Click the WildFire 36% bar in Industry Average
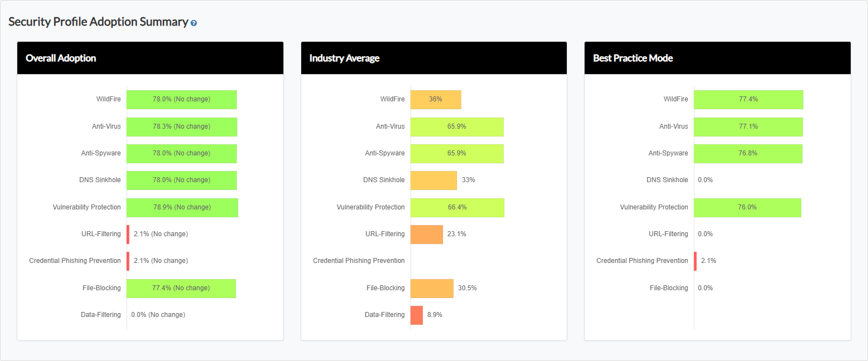This screenshot has height=361, width=868. [x=436, y=99]
